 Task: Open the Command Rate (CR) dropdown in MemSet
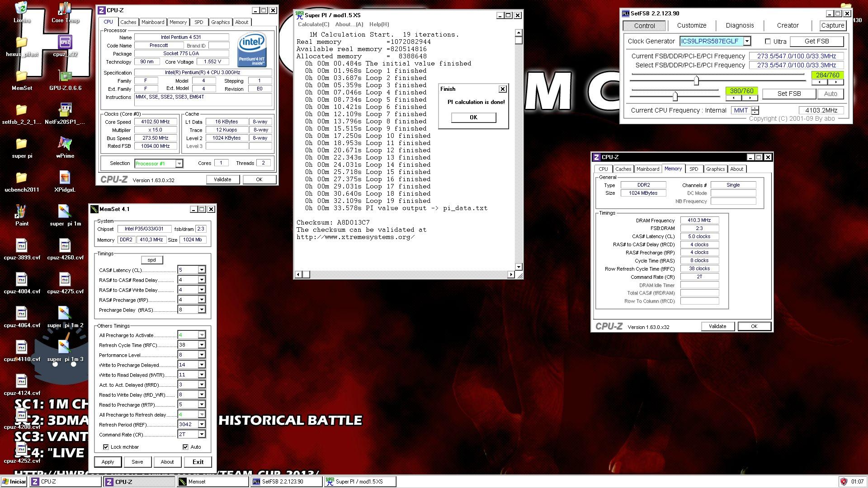pyautogui.click(x=202, y=434)
